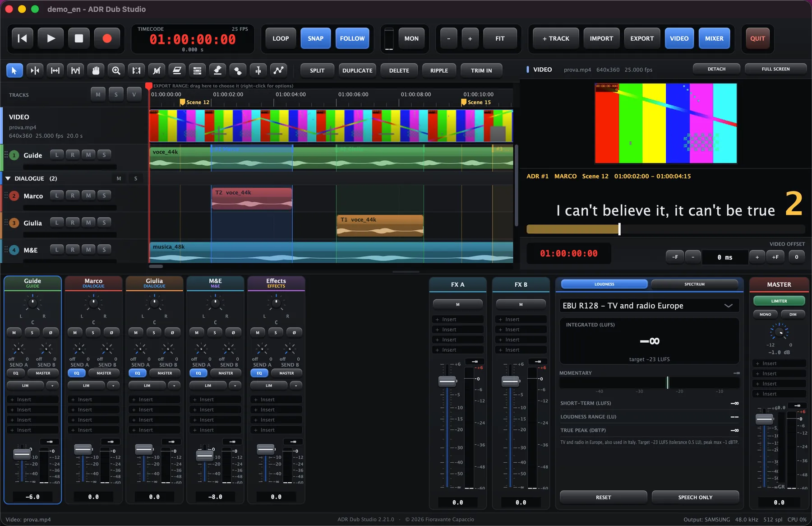Toggle the MIXER panel button
812x526 pixels.
[x=714, y=38]
